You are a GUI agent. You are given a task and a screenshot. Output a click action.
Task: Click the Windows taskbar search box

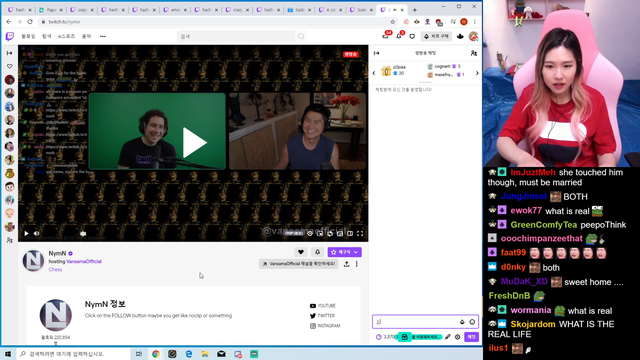[x=73, y=354]
